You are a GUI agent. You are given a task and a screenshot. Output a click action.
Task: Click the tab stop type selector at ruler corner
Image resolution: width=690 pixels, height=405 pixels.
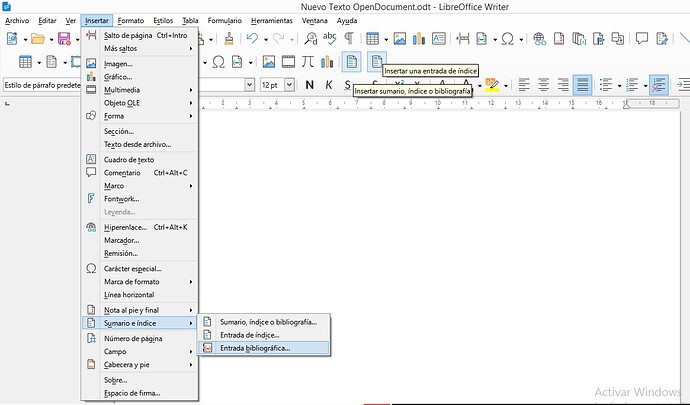point(7,104)
